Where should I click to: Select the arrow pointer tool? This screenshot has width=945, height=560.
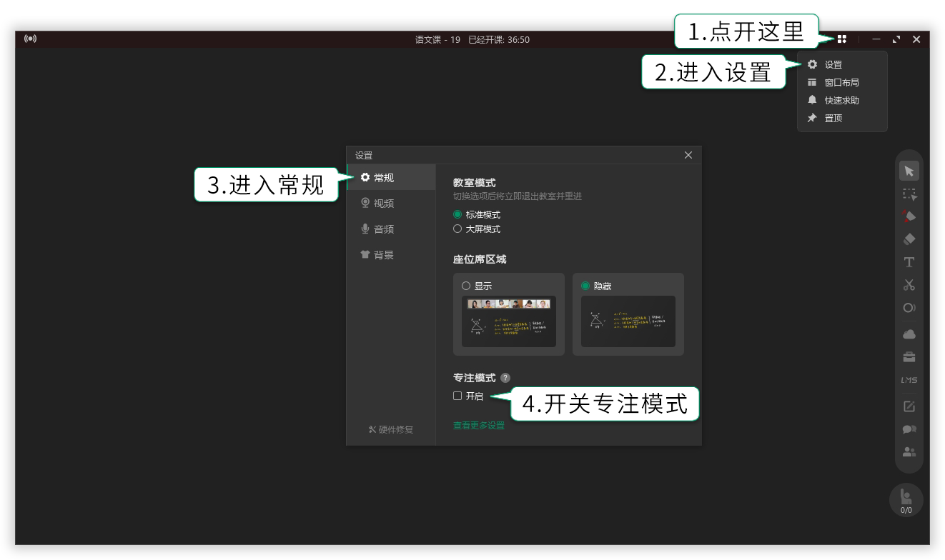(x=909, y=171)
